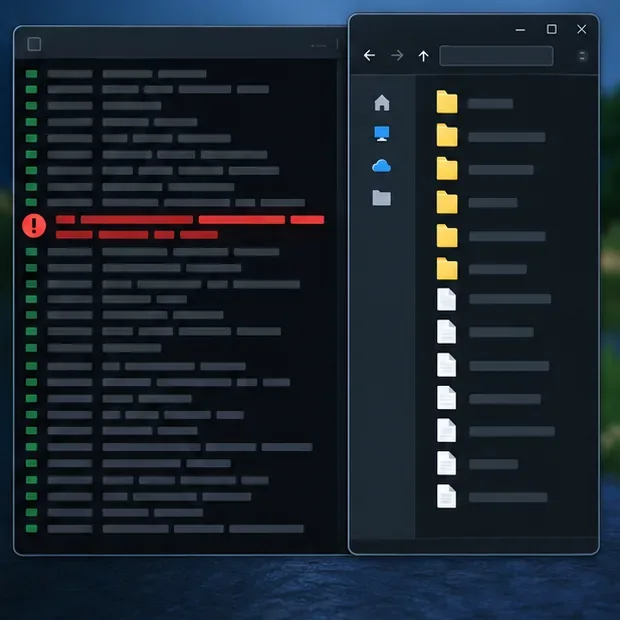Go back using the left arrow in file explorer
The image size is (620, 620).
tap(369, 55)
